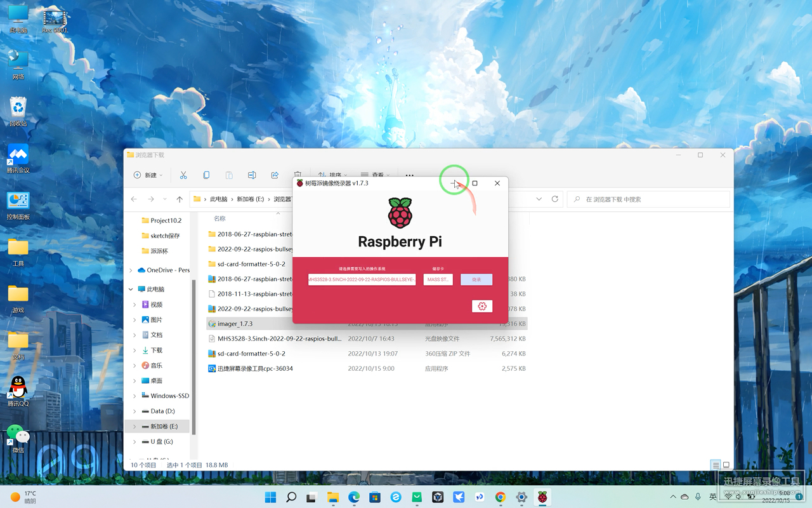Expand the 图片 tree node
812x508 pixels.
tap(135, 320)
